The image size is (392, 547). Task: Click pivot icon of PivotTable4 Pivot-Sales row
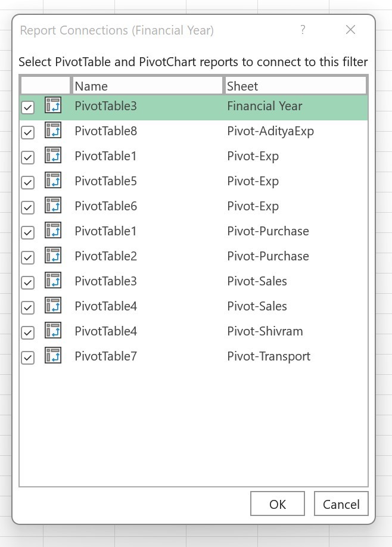point(53,305)
